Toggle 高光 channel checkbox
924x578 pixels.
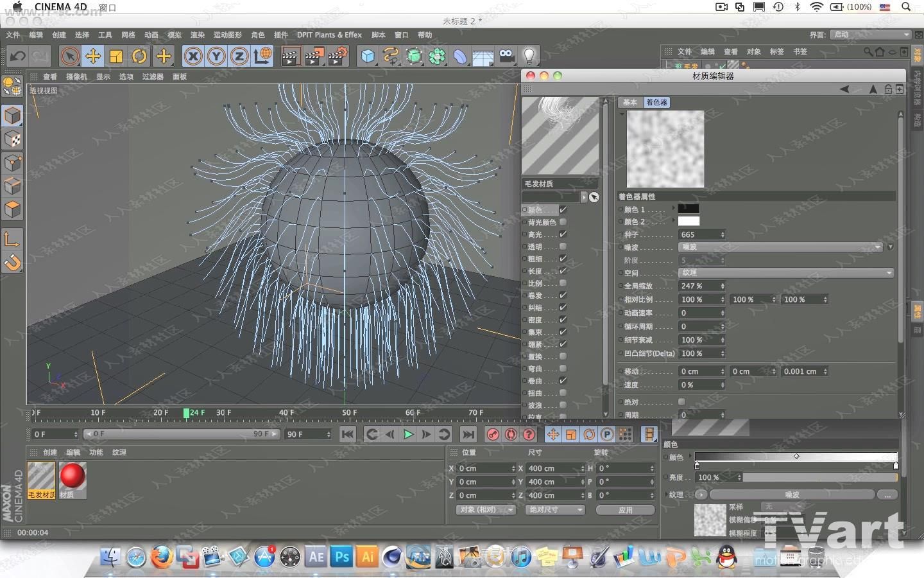(563, 234)
